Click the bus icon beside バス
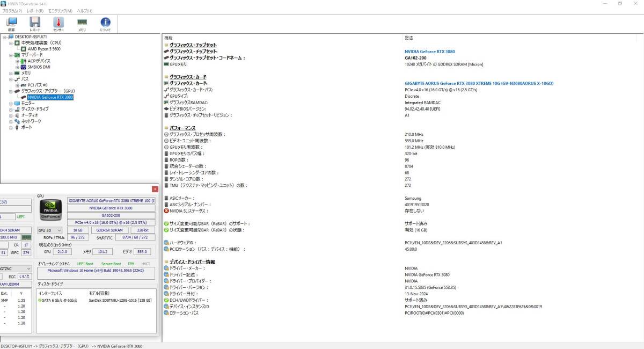The image size is (644, 349). [17, 79]
